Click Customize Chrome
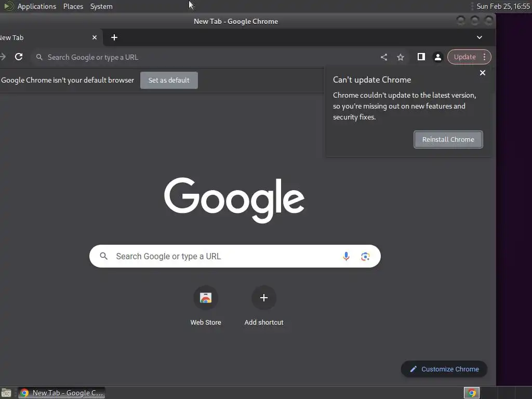 (x=444, y=369)
